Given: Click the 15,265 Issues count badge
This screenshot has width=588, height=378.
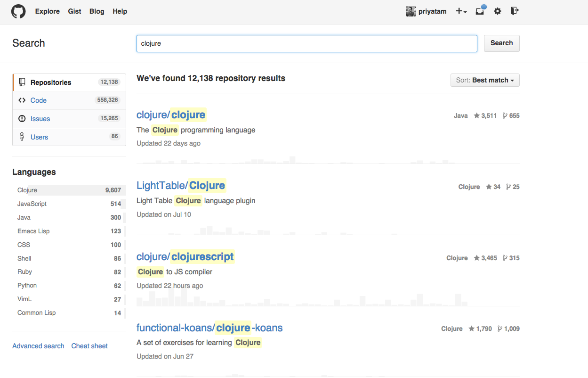Looking at the screenshot, I should [x=109, y=118].
